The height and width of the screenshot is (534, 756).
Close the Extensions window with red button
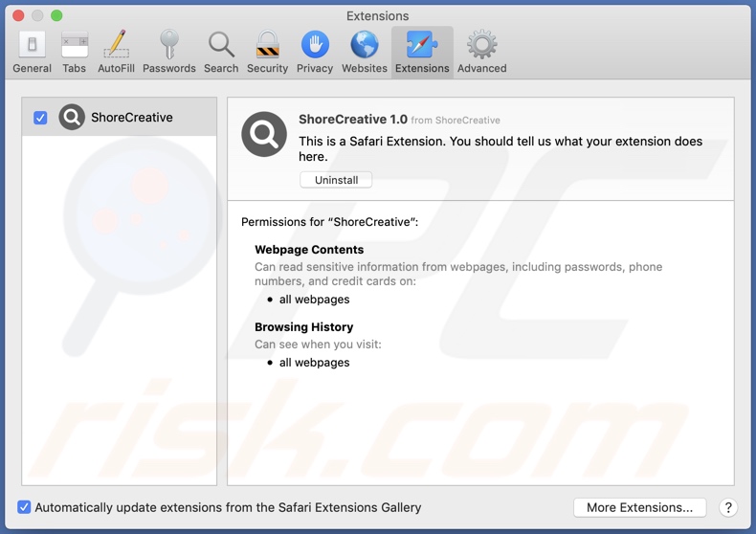(x=18, y=15)
